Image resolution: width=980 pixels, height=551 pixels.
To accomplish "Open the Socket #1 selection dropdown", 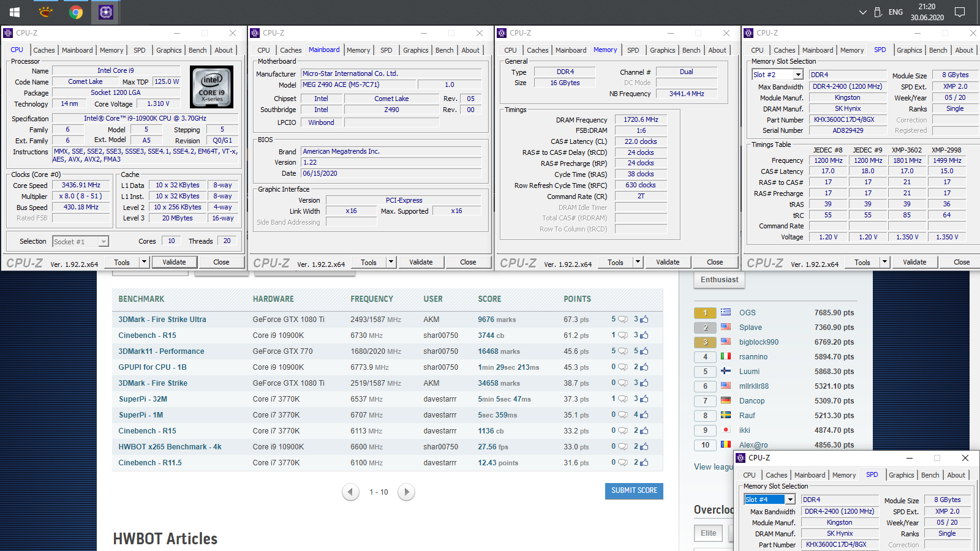I will pos(104,242).
